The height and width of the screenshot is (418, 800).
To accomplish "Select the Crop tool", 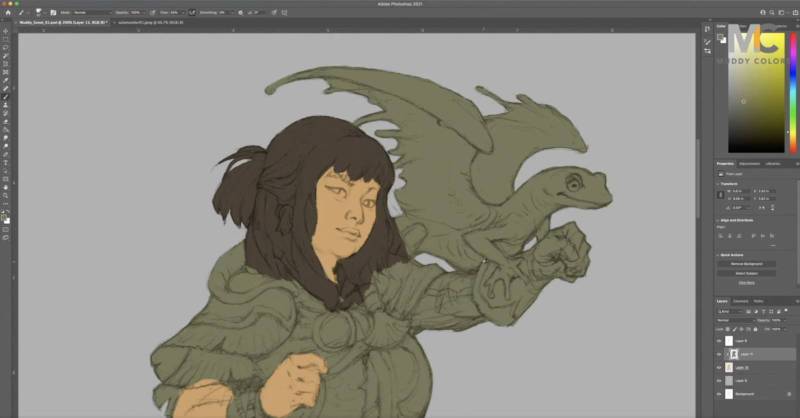I will (x=6, y=64).
